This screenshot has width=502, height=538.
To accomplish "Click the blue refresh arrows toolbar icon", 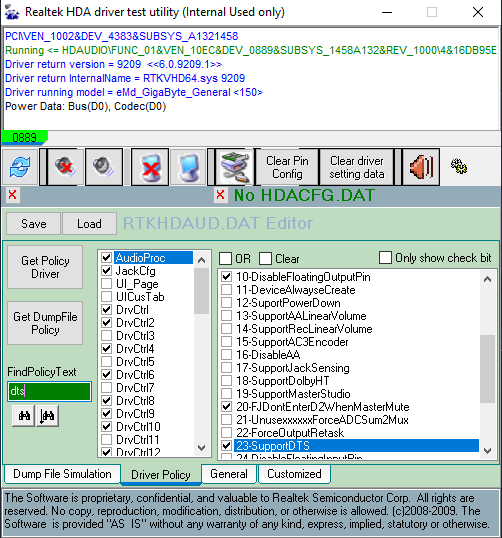I will (x=20, y=167).
